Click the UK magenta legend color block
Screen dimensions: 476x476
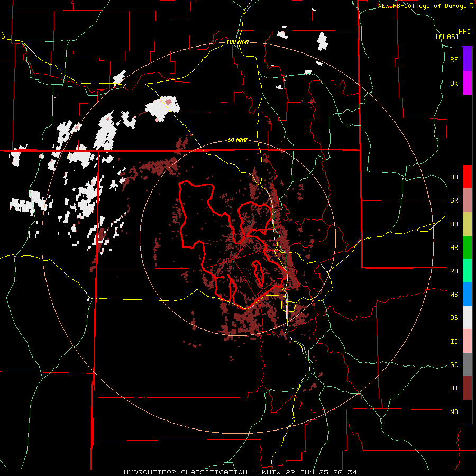click(x=467, y=83)
